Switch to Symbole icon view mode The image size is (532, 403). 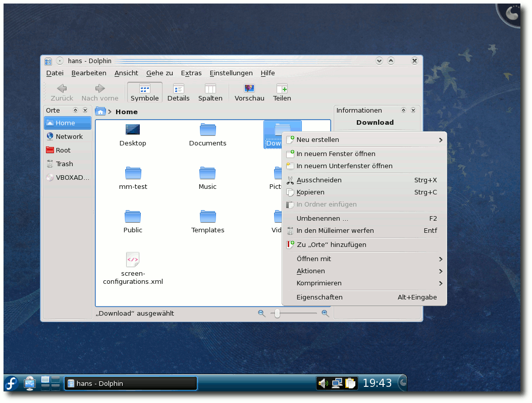click(144, 92)
